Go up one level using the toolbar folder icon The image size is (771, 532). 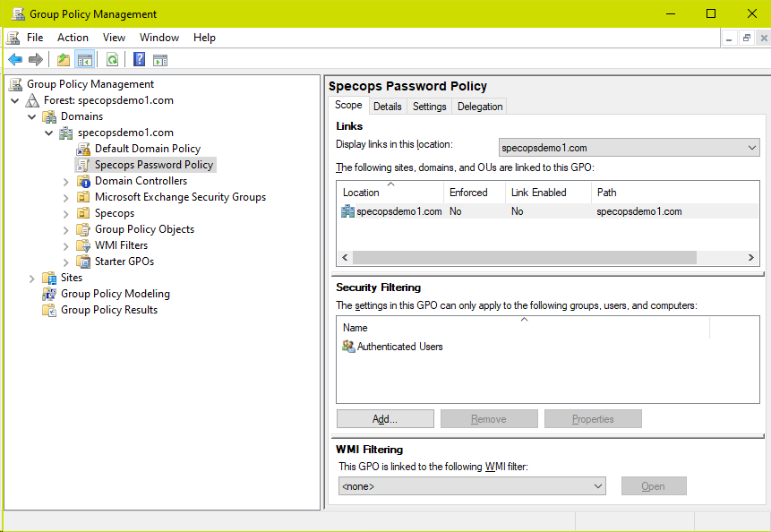point(64,60)
